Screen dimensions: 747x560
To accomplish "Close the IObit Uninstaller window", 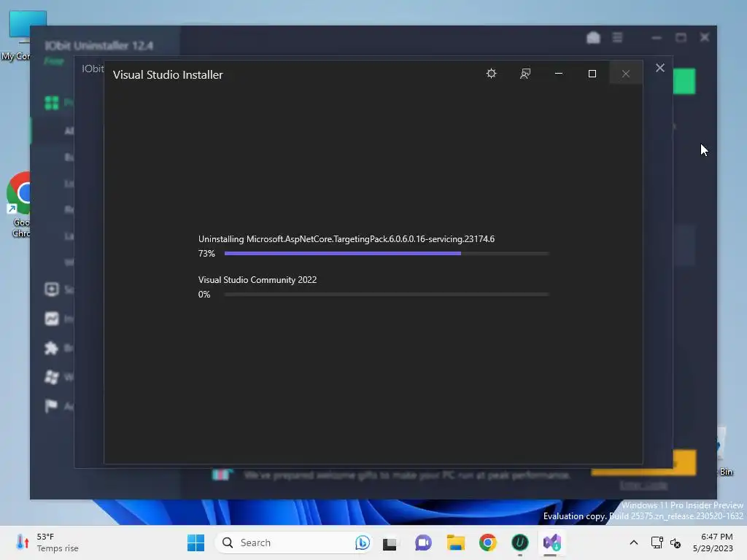I will coord(705,37).
